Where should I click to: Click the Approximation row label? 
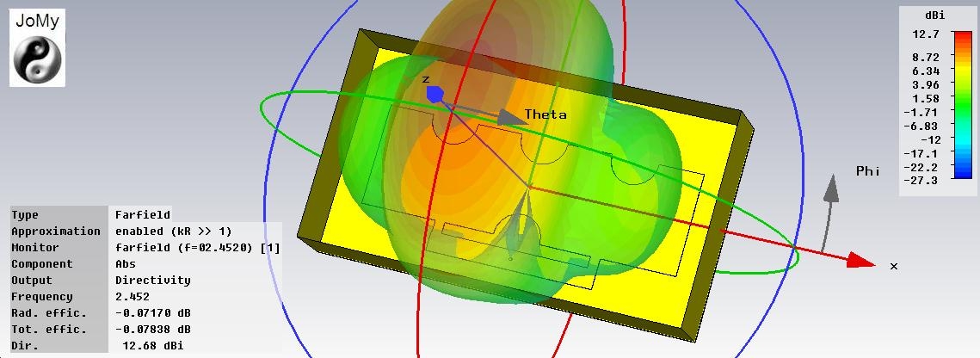click(56, 231)
